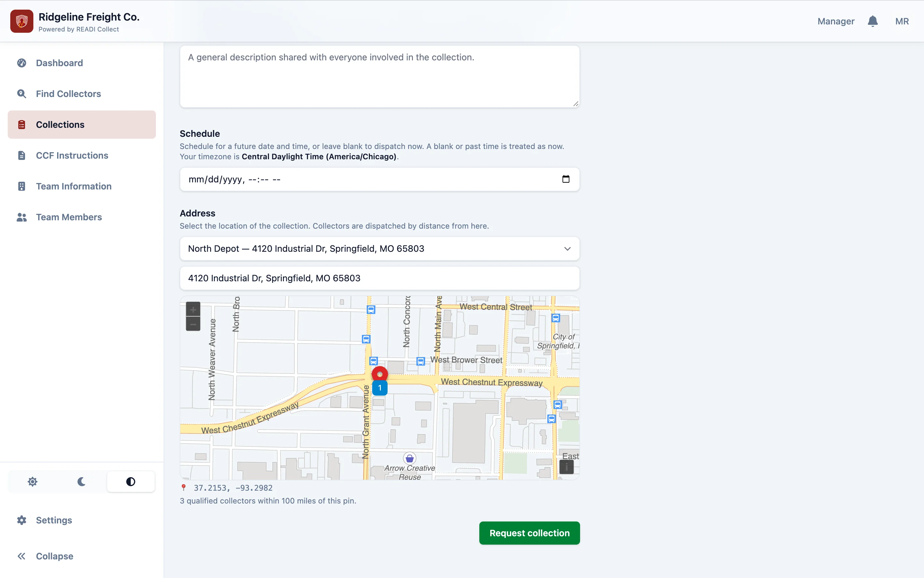Click the Find Collectors magnifier icon
Viewport: 924px width, 578px height.
pyautogui.click(x=22, y=94)
